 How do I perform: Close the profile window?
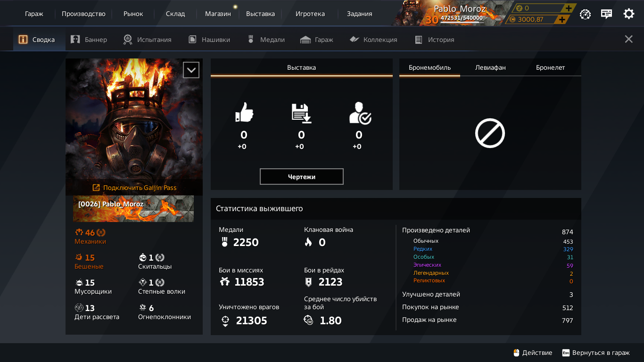(x=628, y=39)
